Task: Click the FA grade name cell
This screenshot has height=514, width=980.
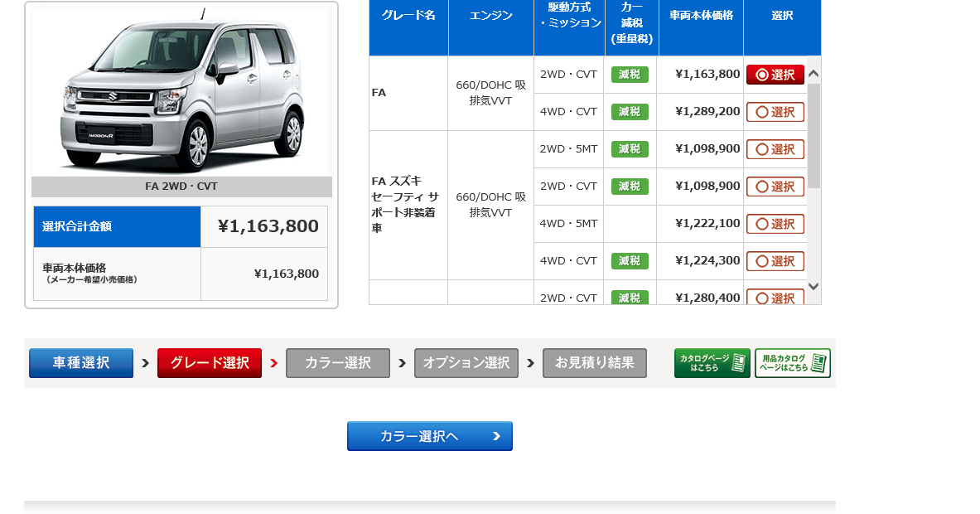Action: (x=408, y=93)
